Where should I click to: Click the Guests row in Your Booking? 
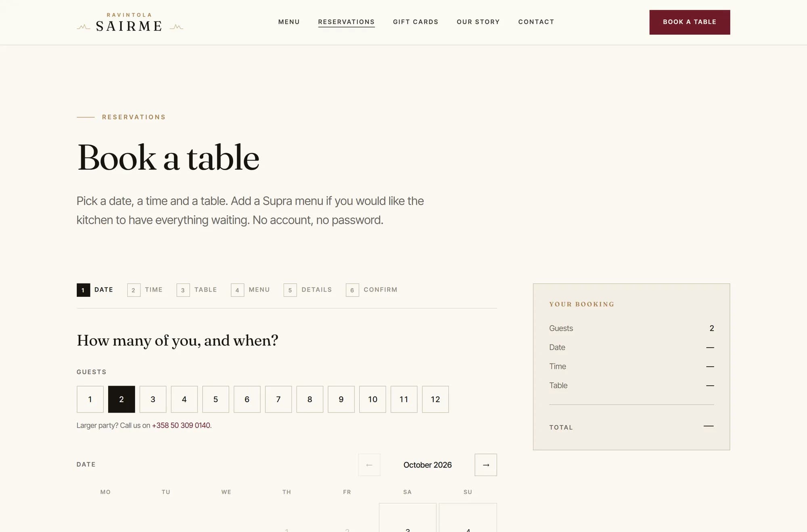point(631,328)
